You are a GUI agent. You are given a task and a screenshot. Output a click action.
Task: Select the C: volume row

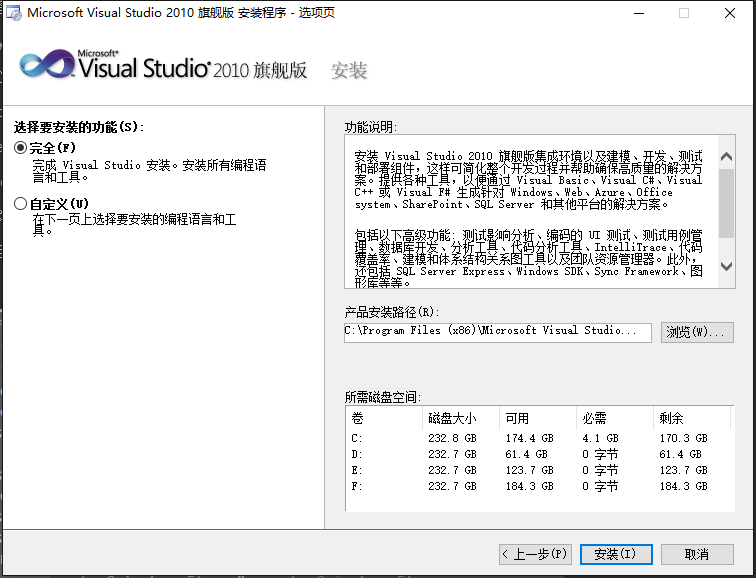539,438
